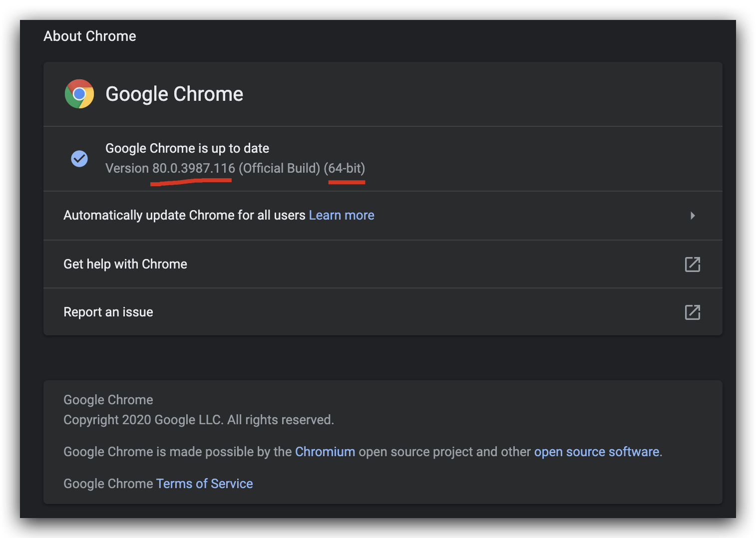Click the large Google Chrome title
Screen dimensions: 756x538
coord(174,94)
